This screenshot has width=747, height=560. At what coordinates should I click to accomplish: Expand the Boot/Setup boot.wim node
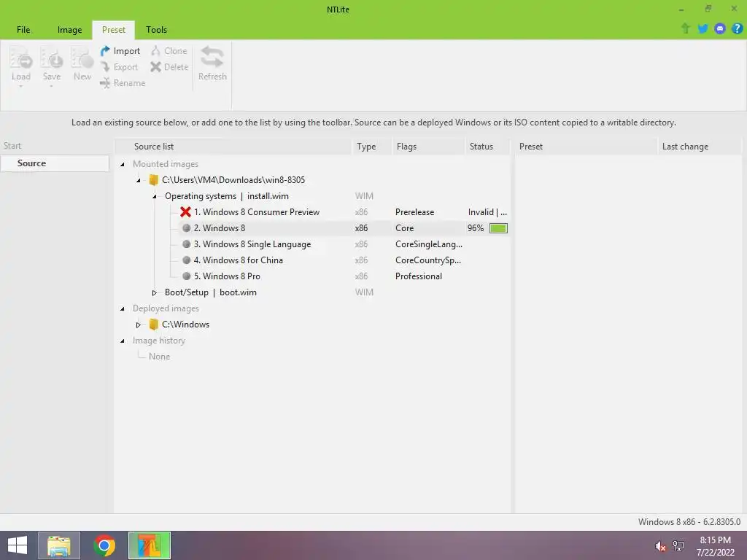155,292
